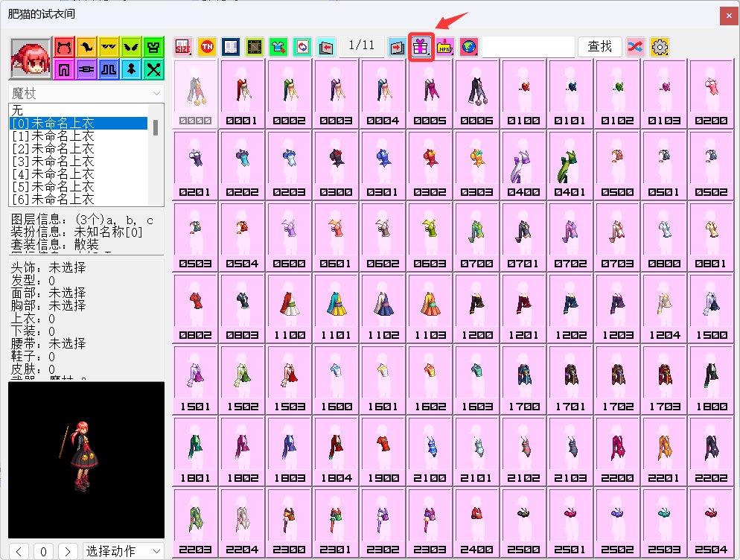The image size is (740, 560).
Task: Select costume thumbnail 1100
Action: pyautogui.click(x=290, y=308)
